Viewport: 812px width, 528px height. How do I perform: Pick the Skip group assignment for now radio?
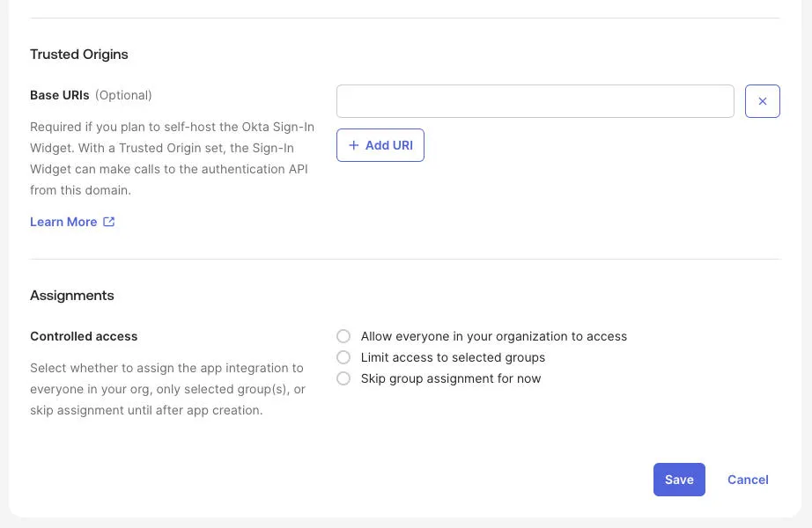(x=343, y=379)
